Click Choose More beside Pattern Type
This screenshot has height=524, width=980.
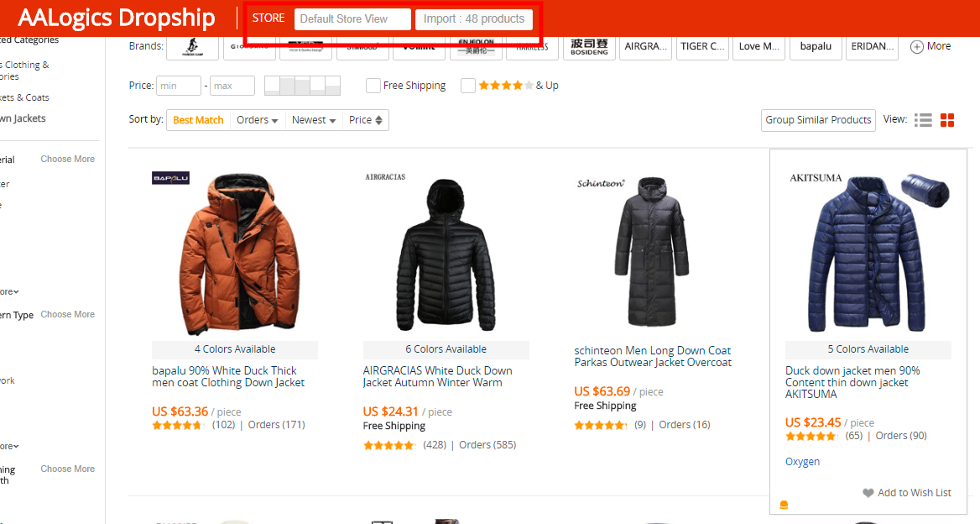pos(67,314)
